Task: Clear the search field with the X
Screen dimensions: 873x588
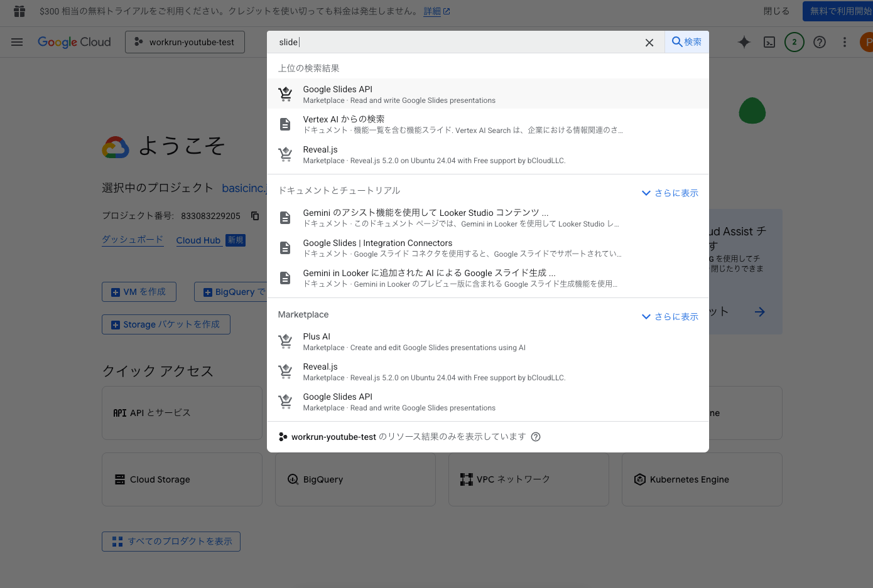Action: 649,43
